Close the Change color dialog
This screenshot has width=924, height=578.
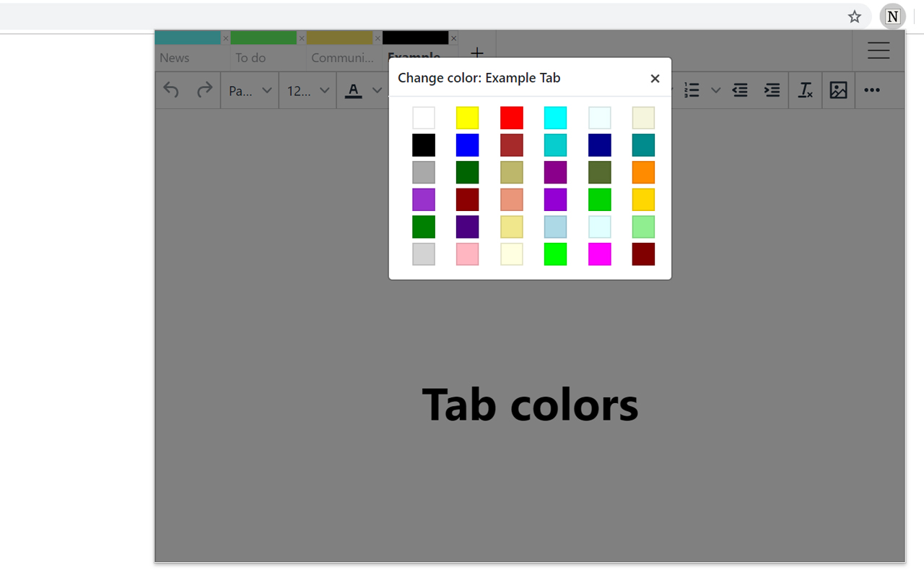pos(655,79)
